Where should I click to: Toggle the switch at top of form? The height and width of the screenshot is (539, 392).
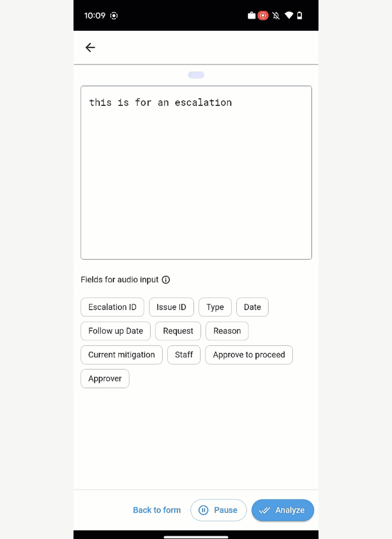coord(196,74)
